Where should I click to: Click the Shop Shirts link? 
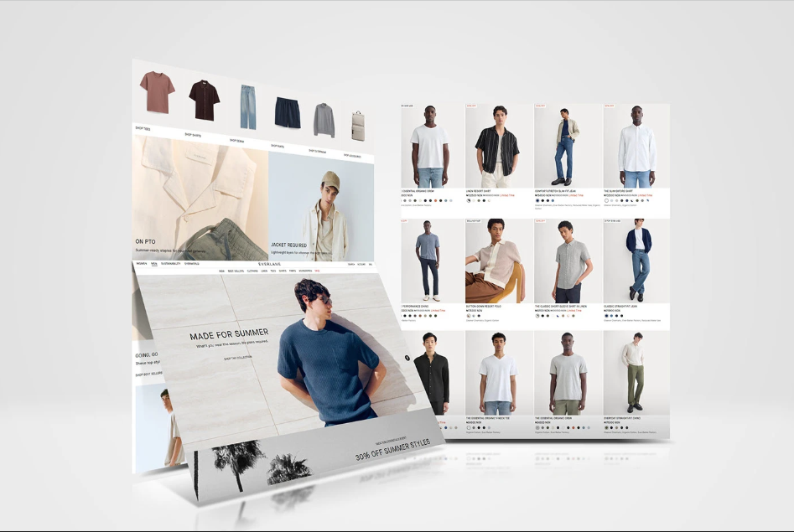pyautogui.click(x=193, y=135)
